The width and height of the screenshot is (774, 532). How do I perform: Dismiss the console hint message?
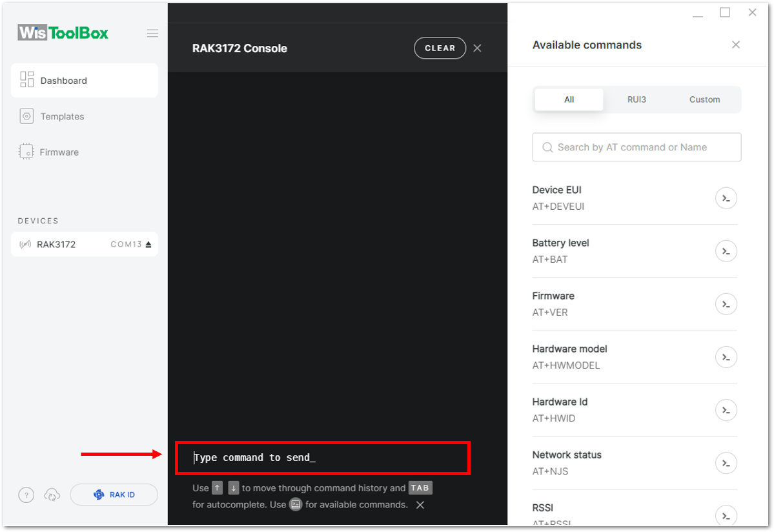click(420, 505)
